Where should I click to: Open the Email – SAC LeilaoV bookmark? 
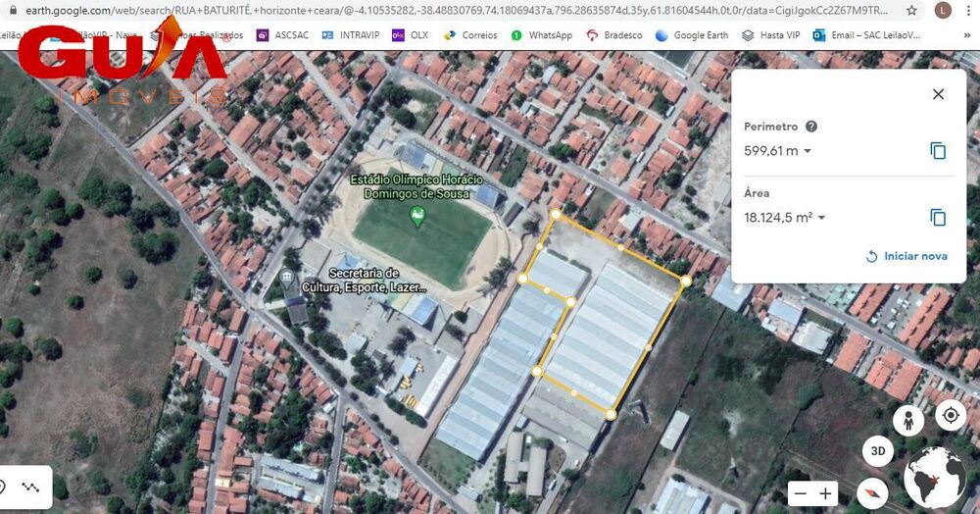[866, 35]
